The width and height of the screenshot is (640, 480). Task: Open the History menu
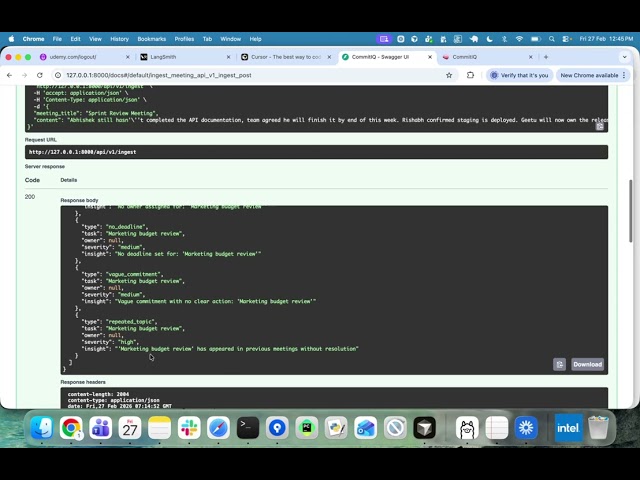click(119, 39)
